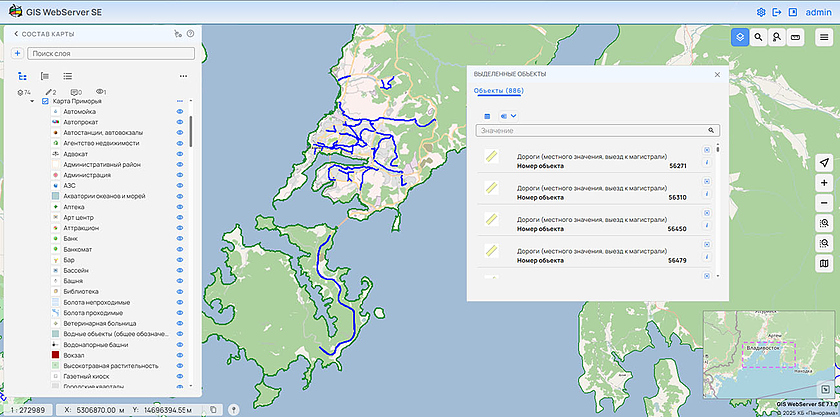Uncheck the Карта Приморья checkbox
The height and width of the screenshot is (417, 840).
point(45,101)
